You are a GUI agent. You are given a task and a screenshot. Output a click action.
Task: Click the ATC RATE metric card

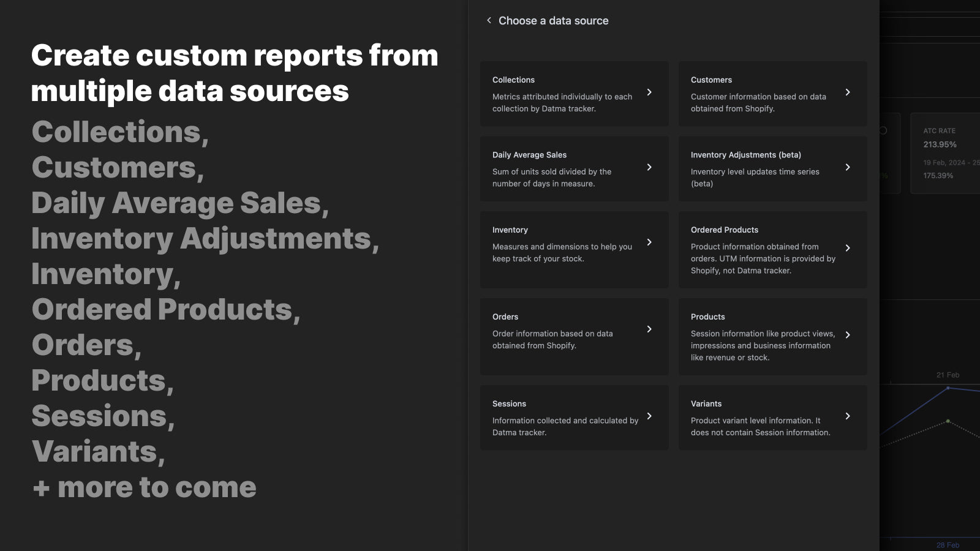click(x=945, y=152)
